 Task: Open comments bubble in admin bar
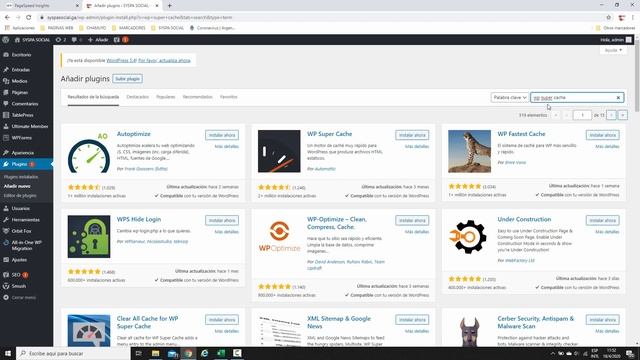coord(76,40)
